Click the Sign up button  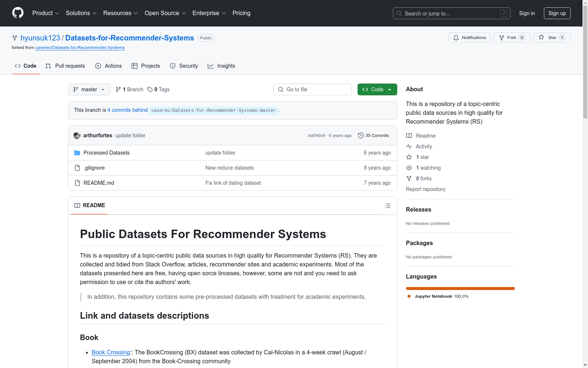(x=557, y=13)
